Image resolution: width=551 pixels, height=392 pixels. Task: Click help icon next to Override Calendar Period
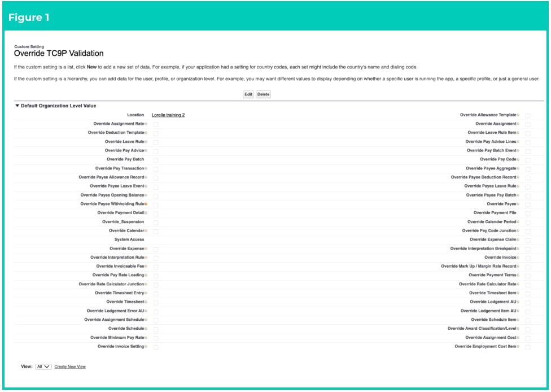(x=518, y=222)
